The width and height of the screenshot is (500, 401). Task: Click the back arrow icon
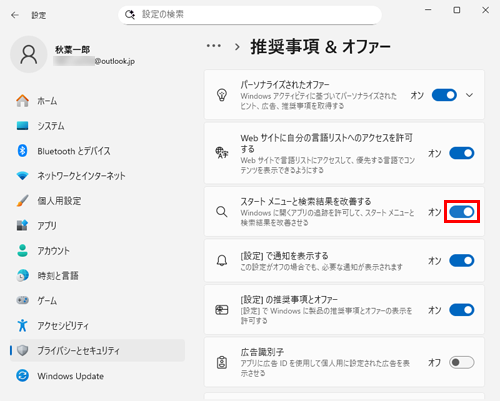(15, 15)
